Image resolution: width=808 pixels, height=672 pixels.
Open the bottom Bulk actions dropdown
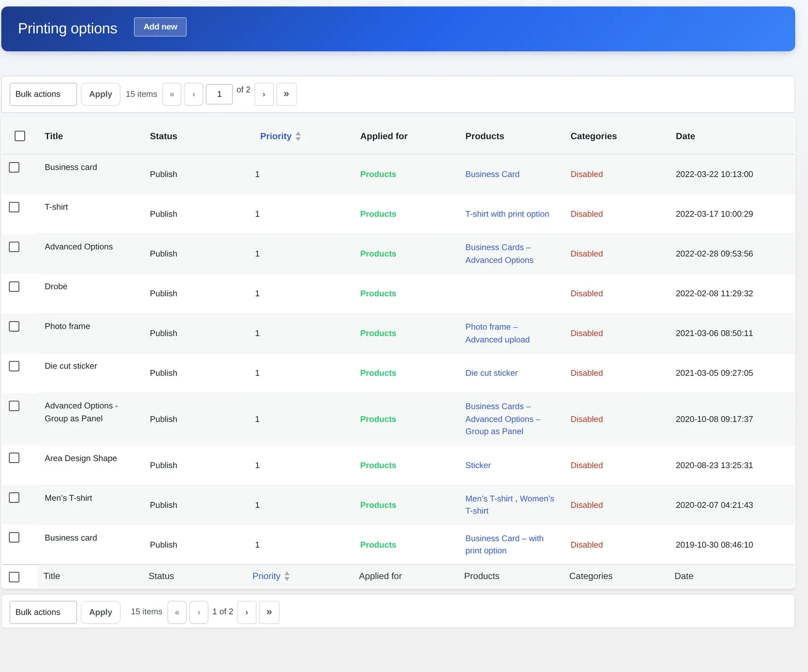pos(43,612)
